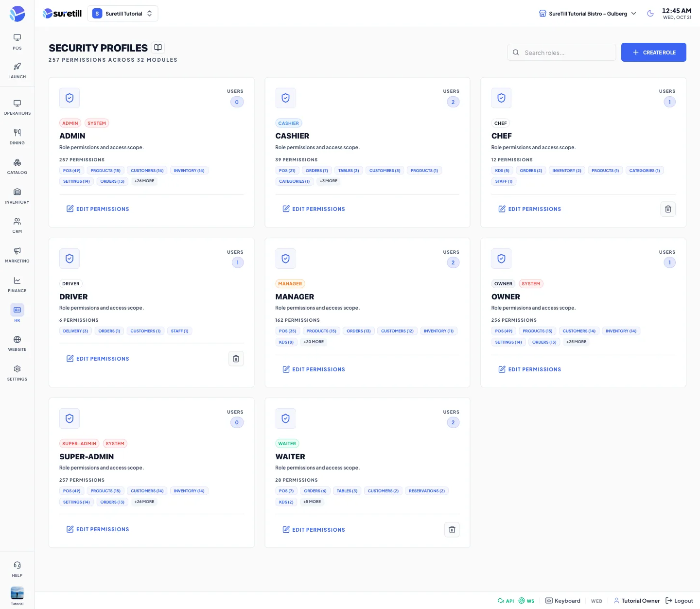Viewport: 700px width, 609px height.
Task: Click the Tutorial avatar thumbnail
Action: (x=17, y=593)
